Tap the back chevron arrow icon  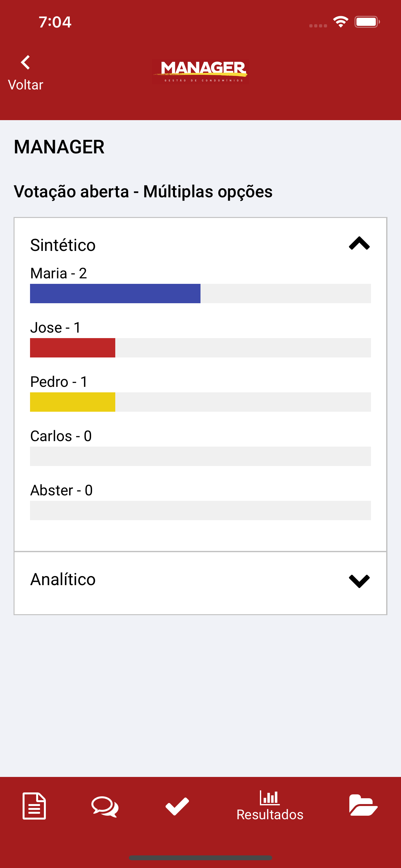click(x=25, y=62)
